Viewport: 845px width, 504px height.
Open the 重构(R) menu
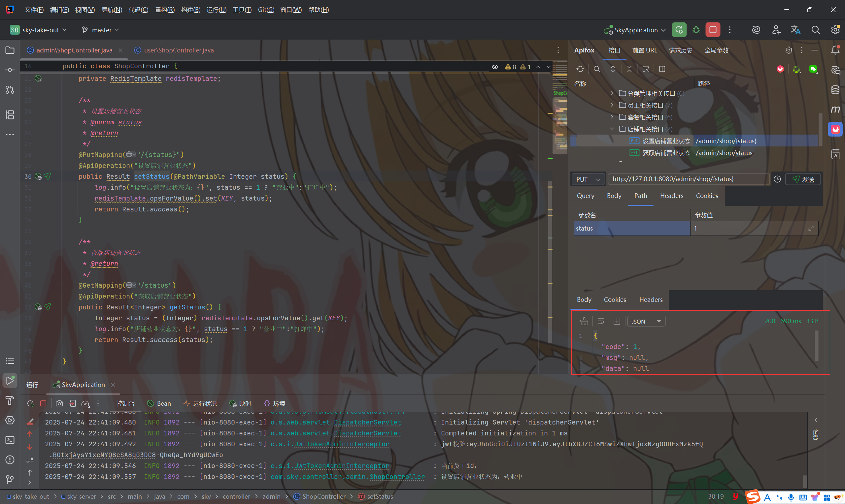164,10
